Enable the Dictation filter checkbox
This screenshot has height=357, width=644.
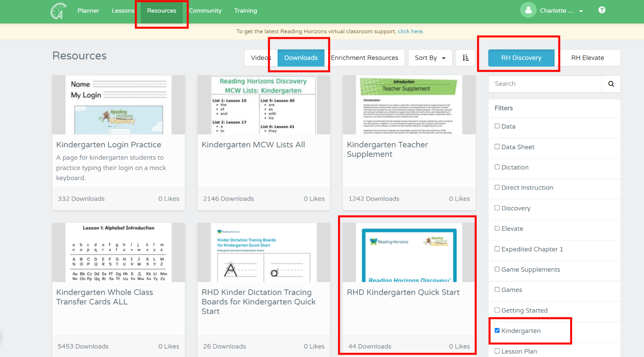(497, 167)
